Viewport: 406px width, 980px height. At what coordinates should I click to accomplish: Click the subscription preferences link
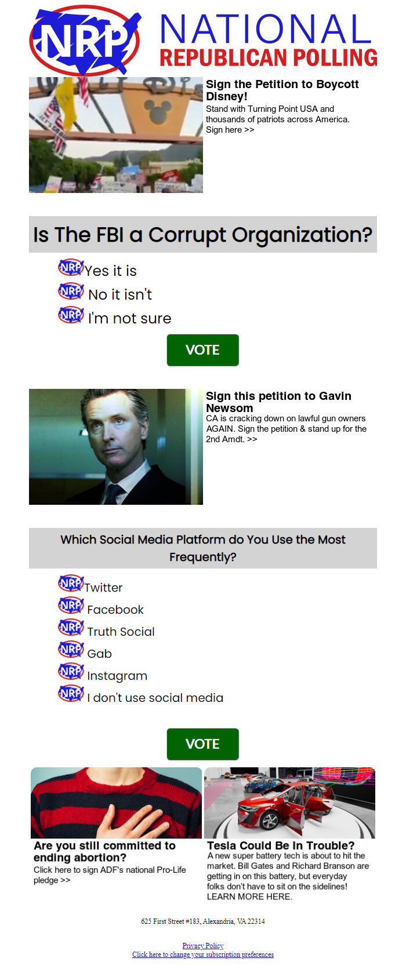(202, 955)
